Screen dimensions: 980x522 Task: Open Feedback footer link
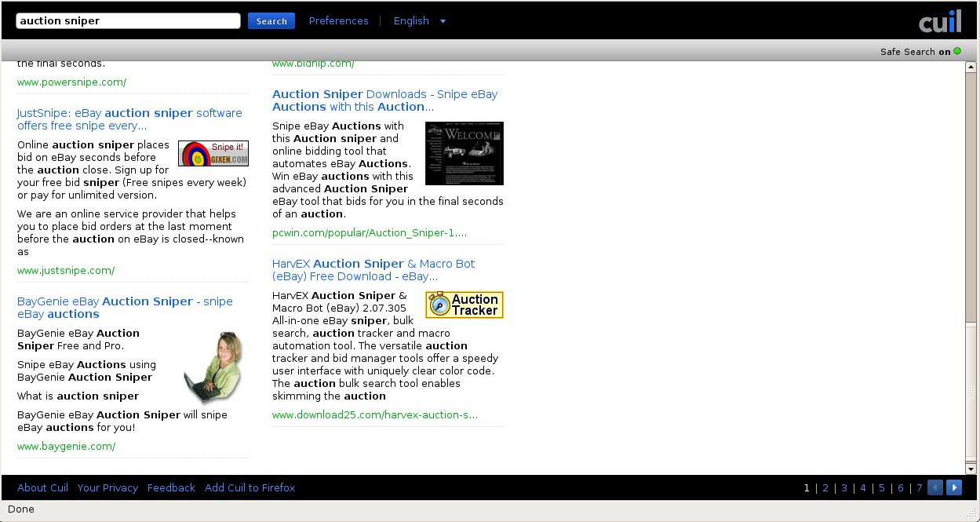click(x=171, y=487)
